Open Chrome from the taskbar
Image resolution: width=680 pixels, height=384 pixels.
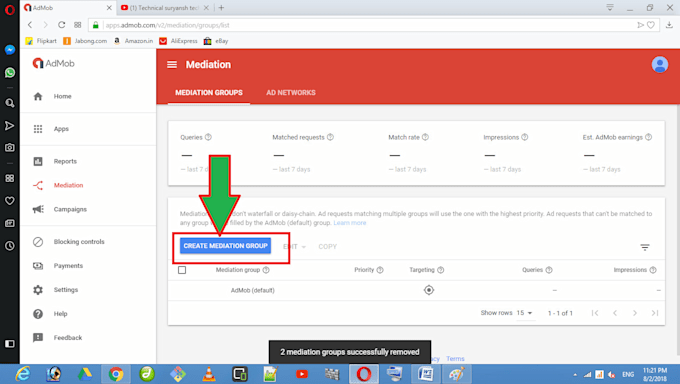pos(115,374)
